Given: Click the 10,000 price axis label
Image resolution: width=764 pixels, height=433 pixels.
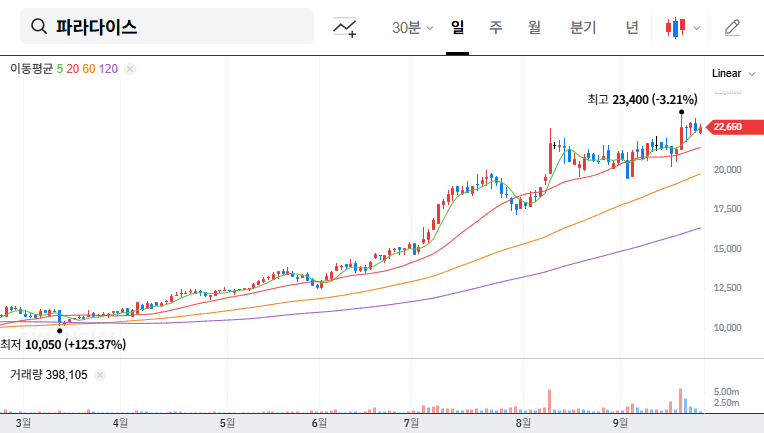Looking at the screenshot, I should [727, 328].
